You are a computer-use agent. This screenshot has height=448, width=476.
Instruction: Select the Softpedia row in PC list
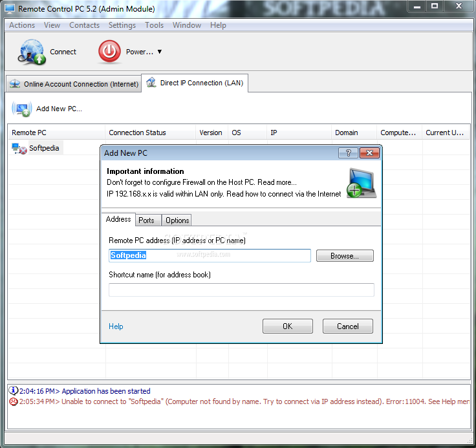(x=44, y=148)
